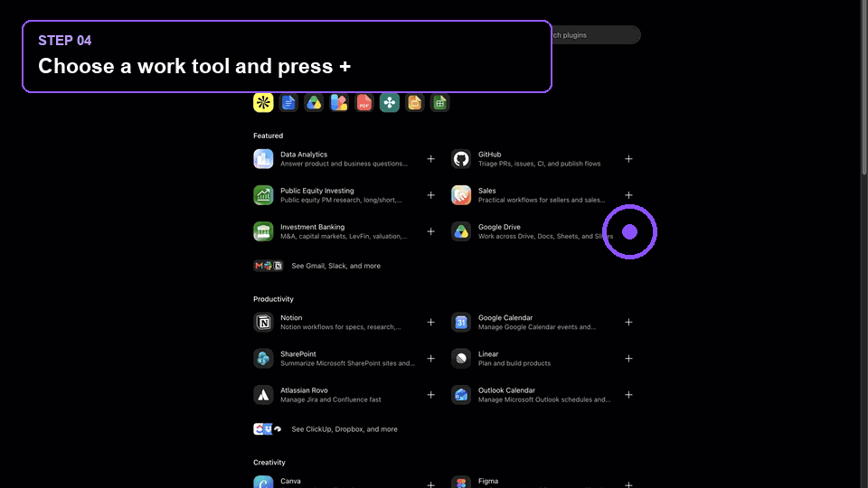
Task: Add the Sales plugin with plus
Action: click(629, 195)
